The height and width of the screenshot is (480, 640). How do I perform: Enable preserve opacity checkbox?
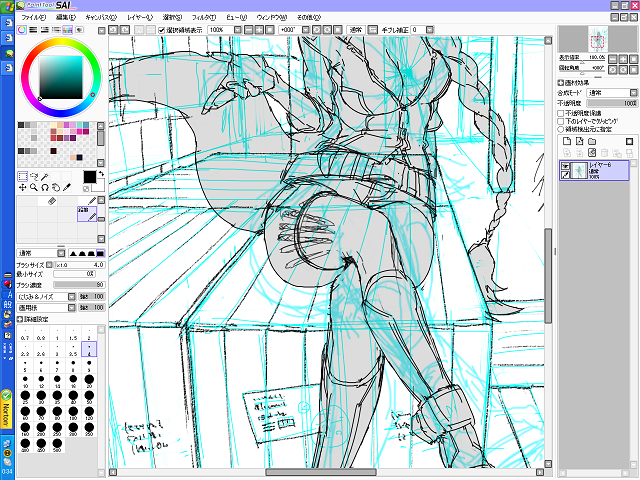(x=561, y=113)
